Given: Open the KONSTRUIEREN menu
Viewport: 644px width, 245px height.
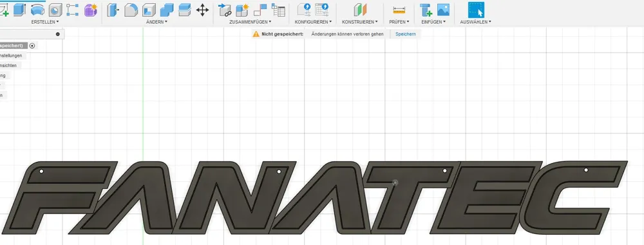Looking at the screenshot, I should coord(360,22).
